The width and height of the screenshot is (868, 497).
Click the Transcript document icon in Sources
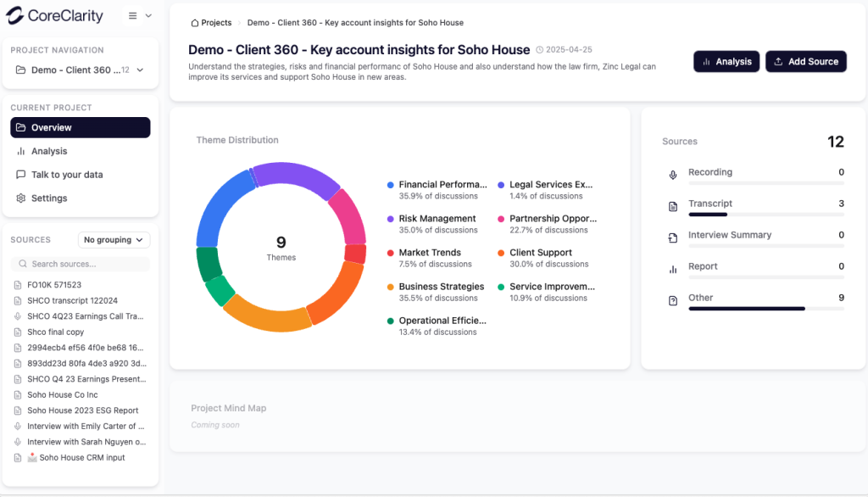point(673,206)
